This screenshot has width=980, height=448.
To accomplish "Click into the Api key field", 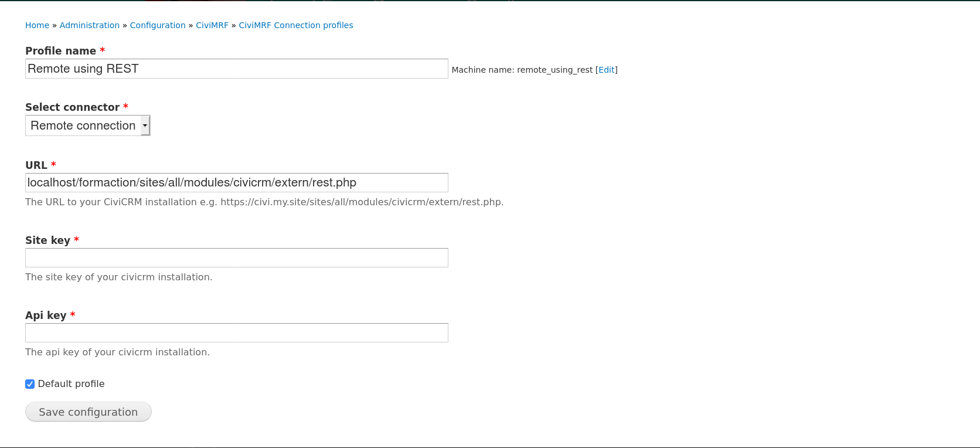I will [236, 332].
